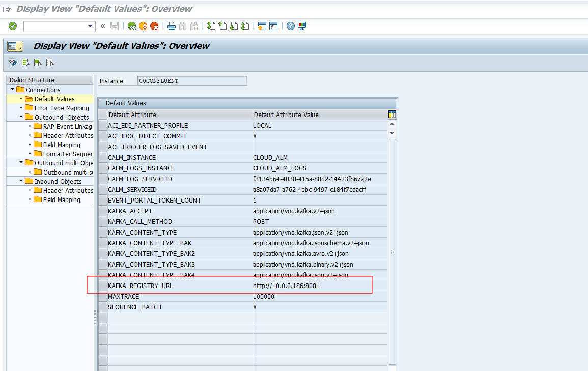
Task: Click the menu icon left of the window title
Action: pyautogui.click(x=7, y=9)
